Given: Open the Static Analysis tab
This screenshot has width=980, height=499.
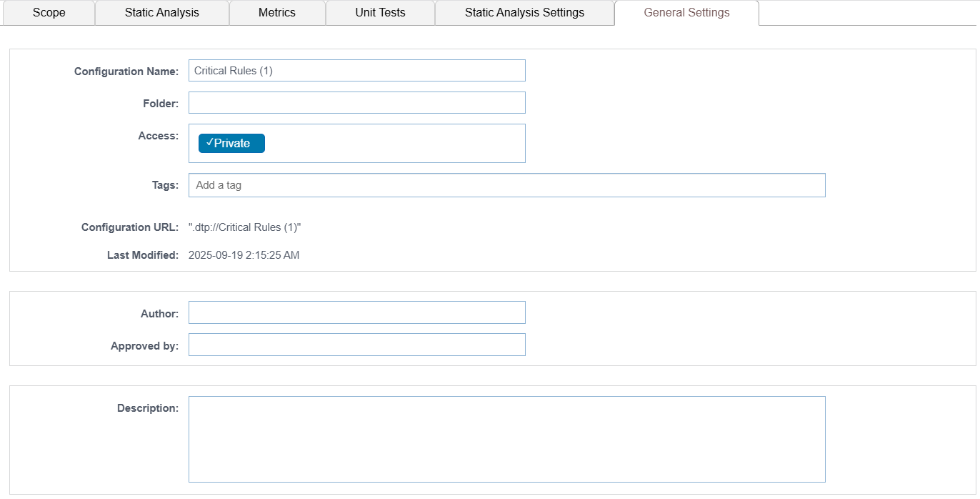Looking at the screenshot, I should 162,13.
